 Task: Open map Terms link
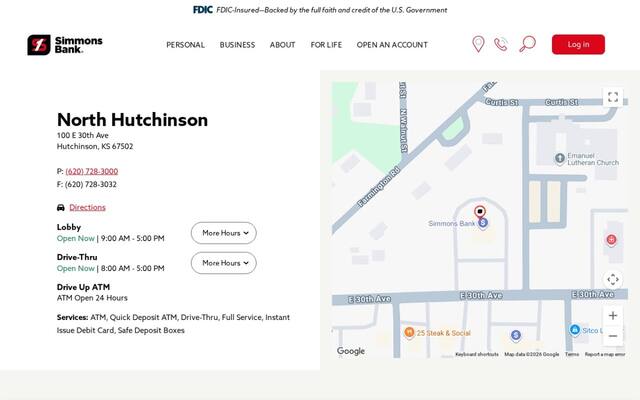coord(572,354)
